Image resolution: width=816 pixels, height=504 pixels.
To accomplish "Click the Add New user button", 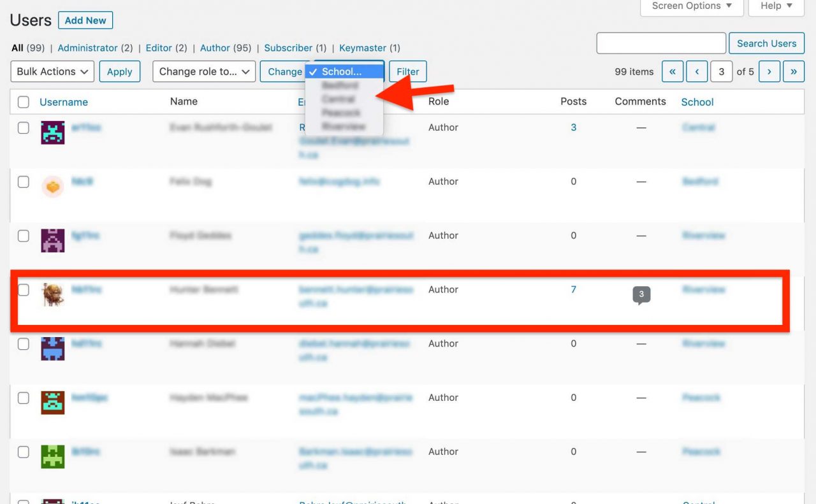I will 85,20.
